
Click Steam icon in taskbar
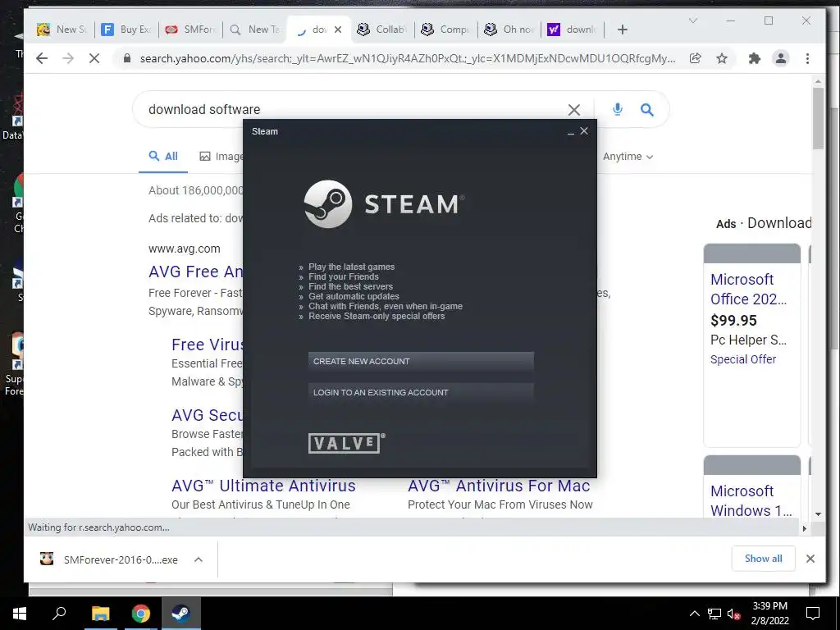pyautogui.click(x=181, y=614)
